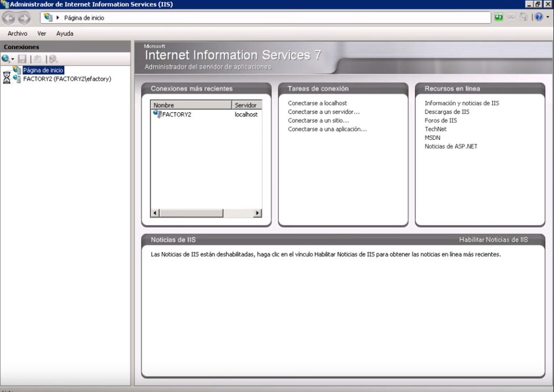Open the TechNet online resource link
The height and width of the screenshot is (392, 554).
435,129
